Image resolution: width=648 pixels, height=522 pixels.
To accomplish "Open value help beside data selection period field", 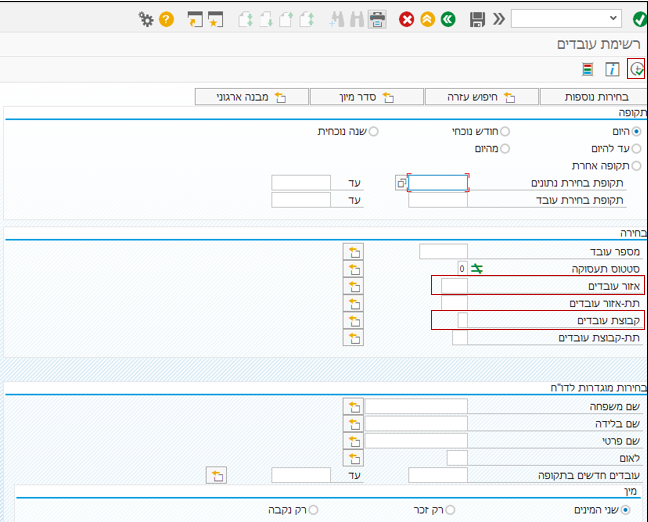I will pos(401,183).
